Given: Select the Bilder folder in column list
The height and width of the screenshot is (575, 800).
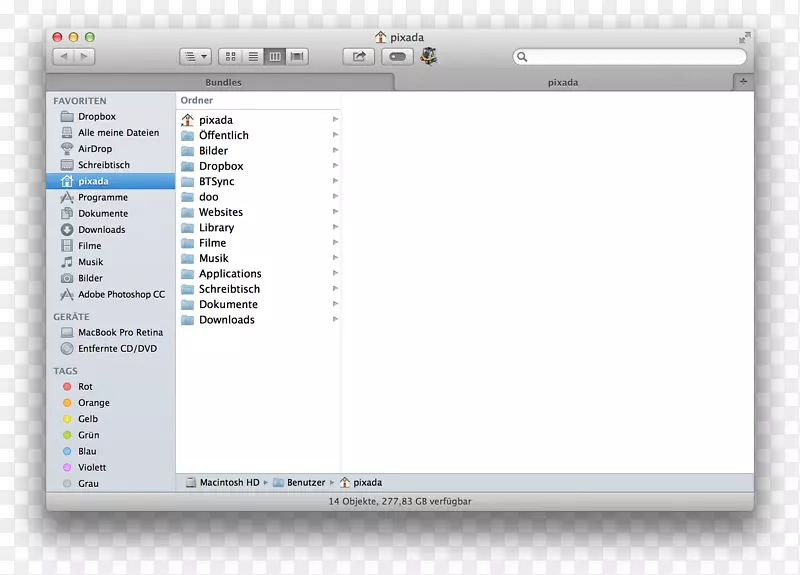Looking at the screenshot, I should pyautogui.click(x=259, y=151).
